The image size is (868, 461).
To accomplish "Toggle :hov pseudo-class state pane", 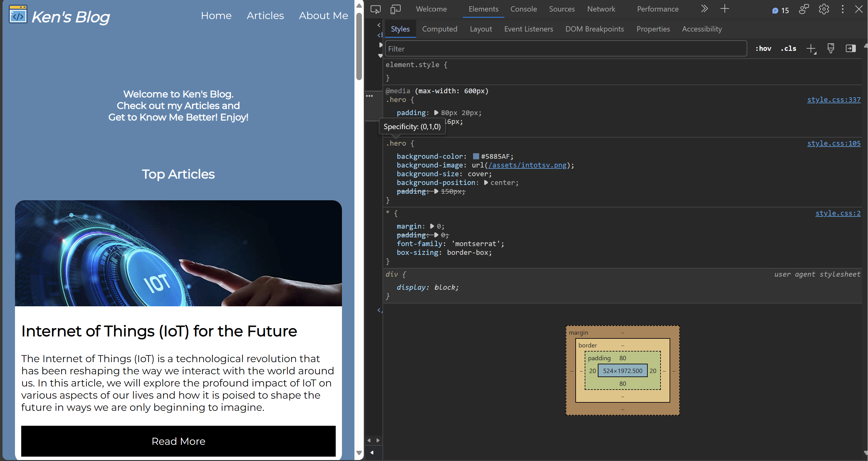I will (x=763, y=48).
